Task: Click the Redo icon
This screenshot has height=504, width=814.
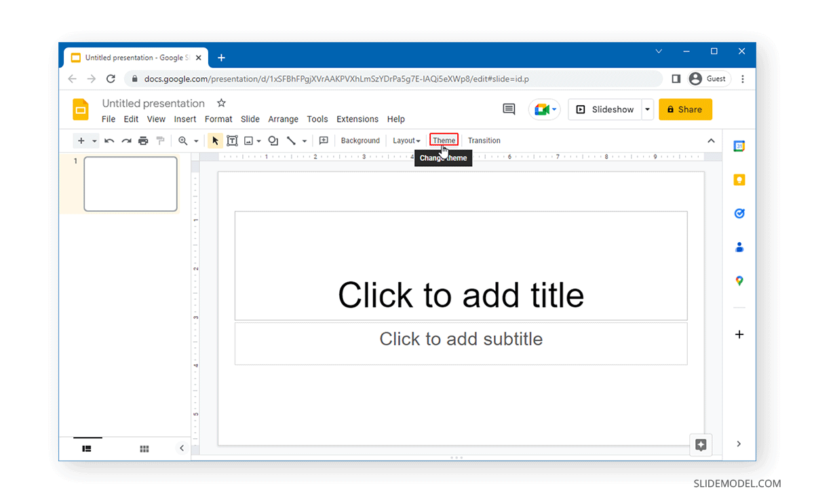Action: 127,140
